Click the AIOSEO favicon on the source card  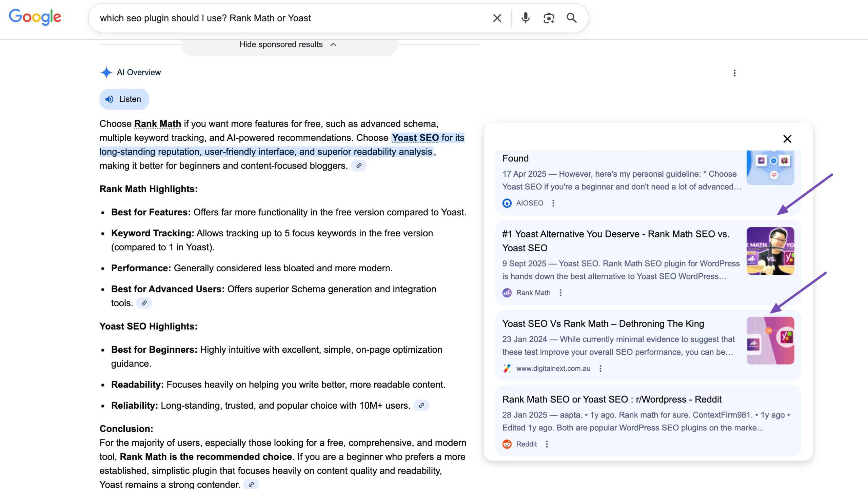pos(507,203)
